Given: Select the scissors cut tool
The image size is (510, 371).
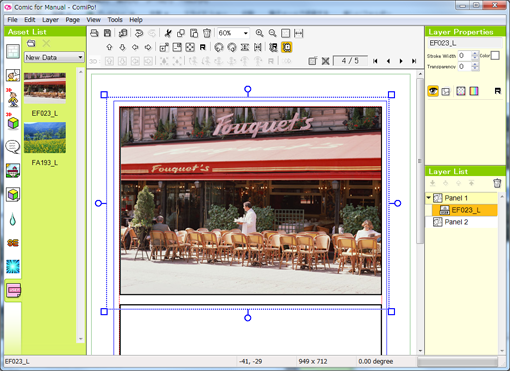Looking at the screenshot, I should (x=168, y=33).
